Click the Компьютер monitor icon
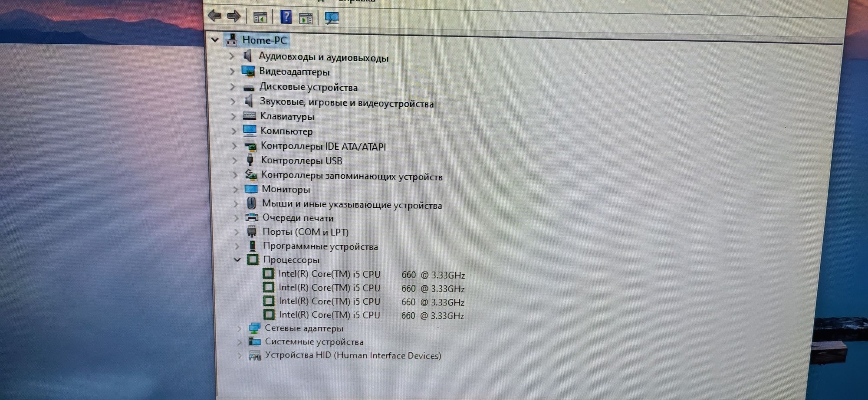This screenshot has width=868, height=400. click(250, 130)
